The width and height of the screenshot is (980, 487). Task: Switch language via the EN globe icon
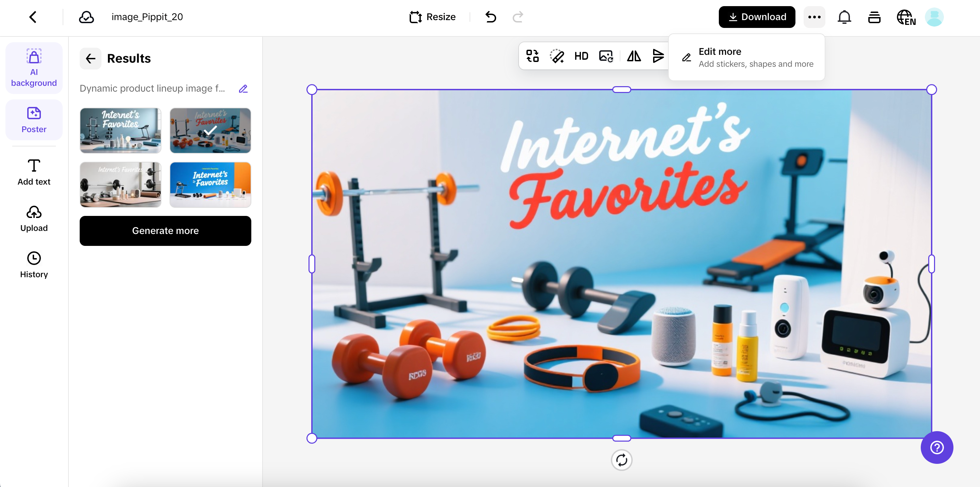tap(906, 17)
